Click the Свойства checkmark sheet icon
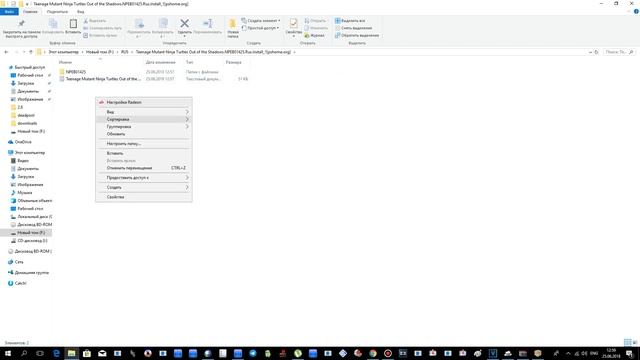 click(293, 23)
